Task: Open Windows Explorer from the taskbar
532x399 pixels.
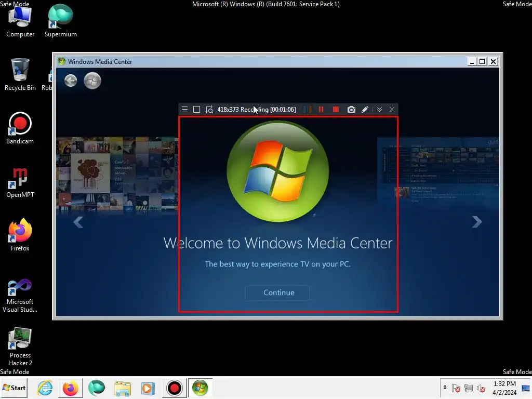Action: coord(123,388)
